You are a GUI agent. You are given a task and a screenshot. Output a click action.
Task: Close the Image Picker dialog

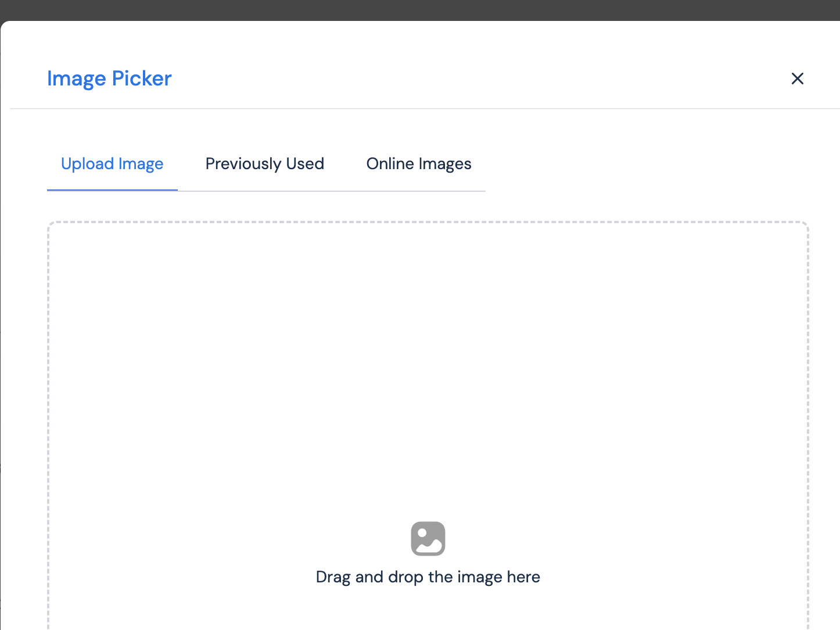pos(797,78)
